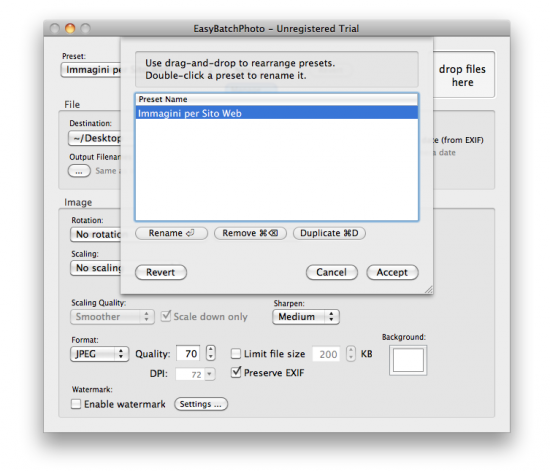550x471 pixels.
Task: Open the JPEG Format dropdown
Action: (100, 354)
